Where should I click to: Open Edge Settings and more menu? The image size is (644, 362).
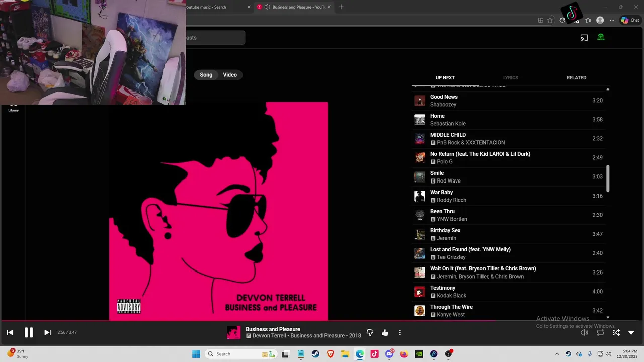(x=612, y=20)
